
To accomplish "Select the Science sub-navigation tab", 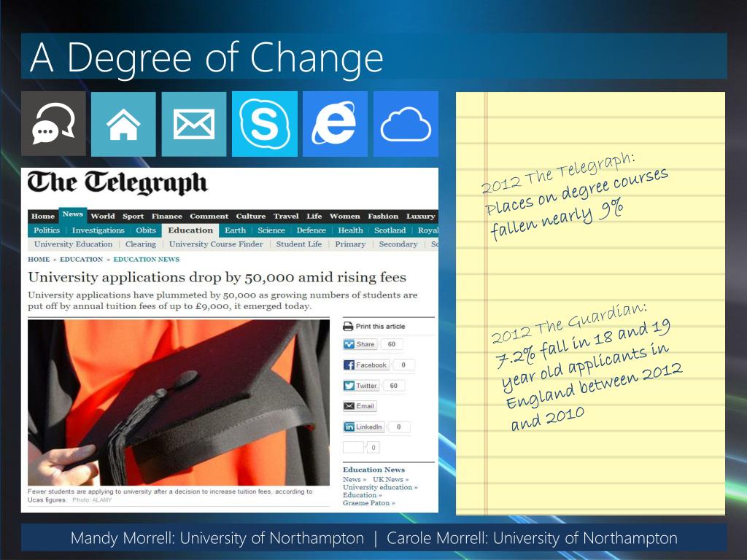I will click(271, 230).
